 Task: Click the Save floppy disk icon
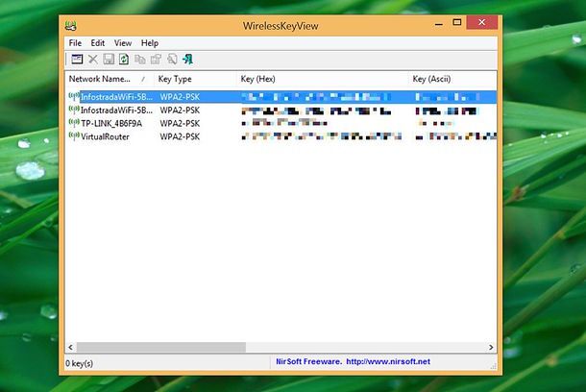109,59
